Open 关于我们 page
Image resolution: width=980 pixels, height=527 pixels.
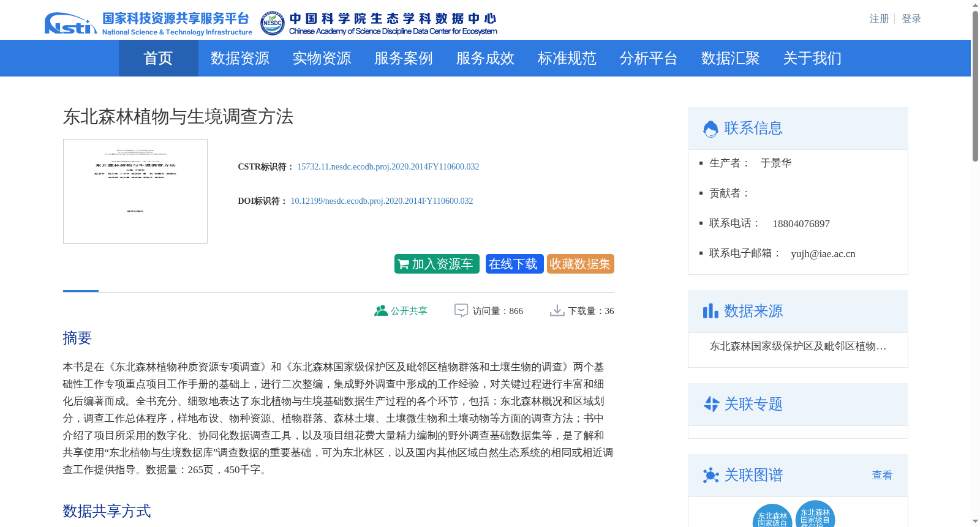(812, 58)
